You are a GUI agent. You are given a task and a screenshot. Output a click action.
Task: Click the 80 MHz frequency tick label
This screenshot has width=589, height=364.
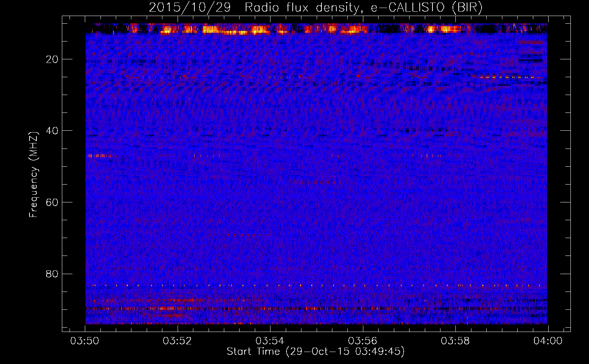coord(53,274)
